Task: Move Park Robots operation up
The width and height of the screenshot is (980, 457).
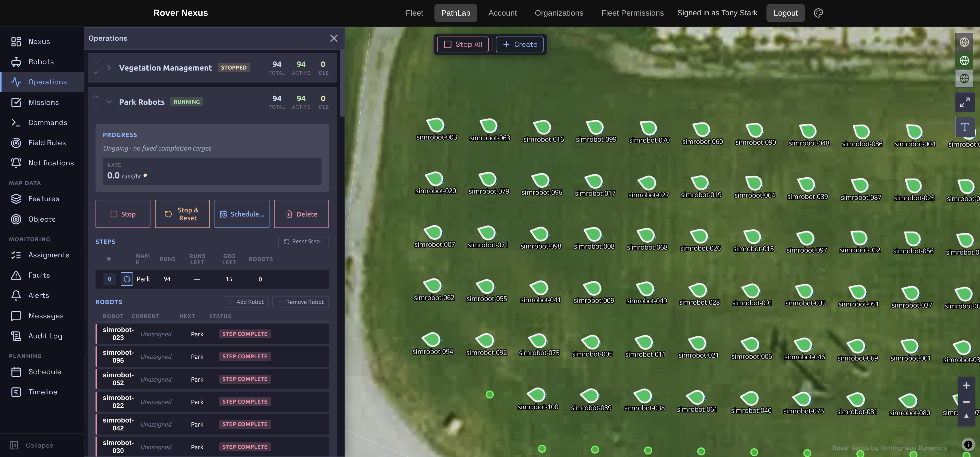Action: click(96, 97)
